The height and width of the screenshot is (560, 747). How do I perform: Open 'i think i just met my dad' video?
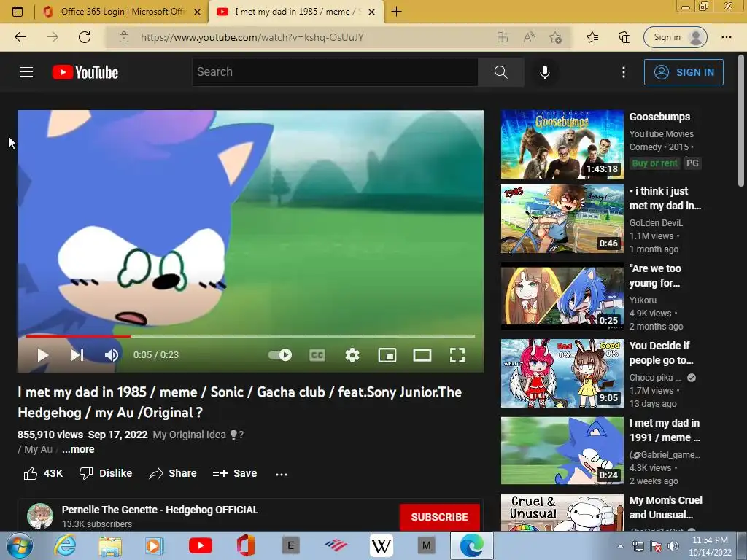[665, 198]
